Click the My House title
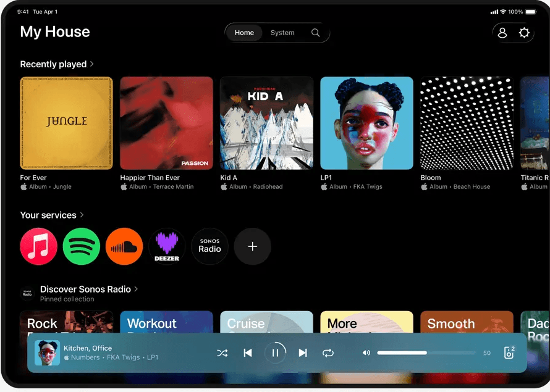Image resolution: width=550 pixels, height=392 pixels. [x=55, y=31]
